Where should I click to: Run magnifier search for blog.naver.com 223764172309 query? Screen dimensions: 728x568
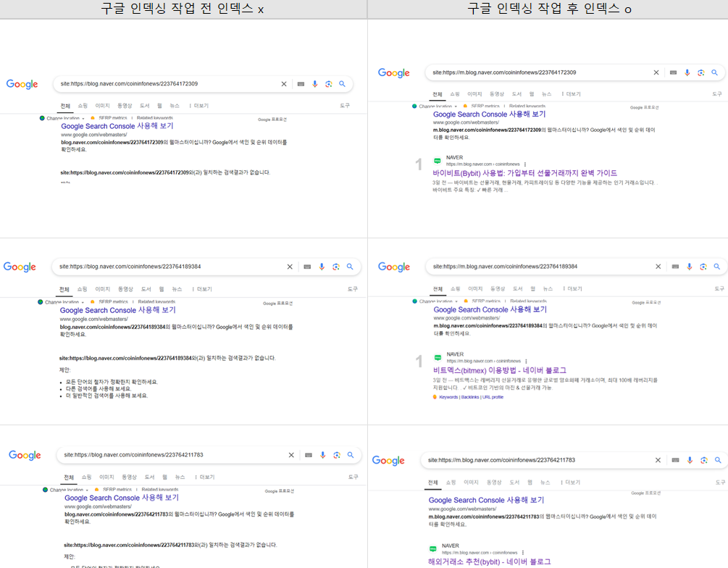pyautogui.click(x=342, y=84)
